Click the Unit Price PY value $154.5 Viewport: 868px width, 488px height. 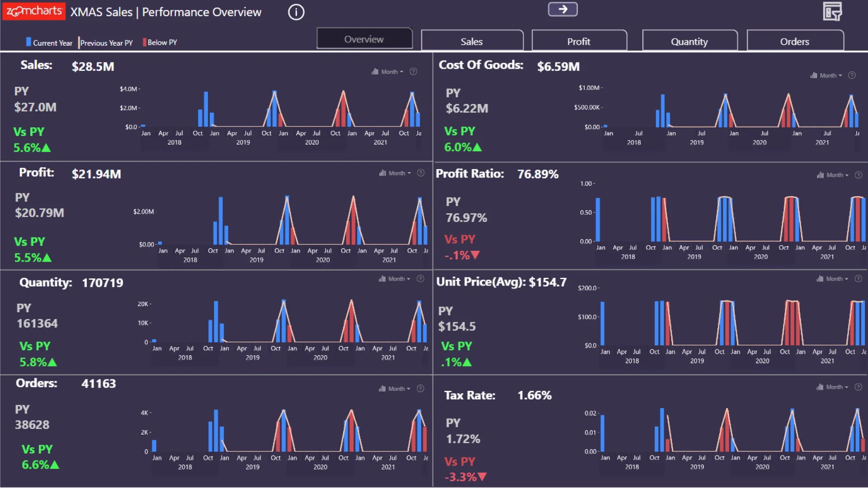point(457,326)
